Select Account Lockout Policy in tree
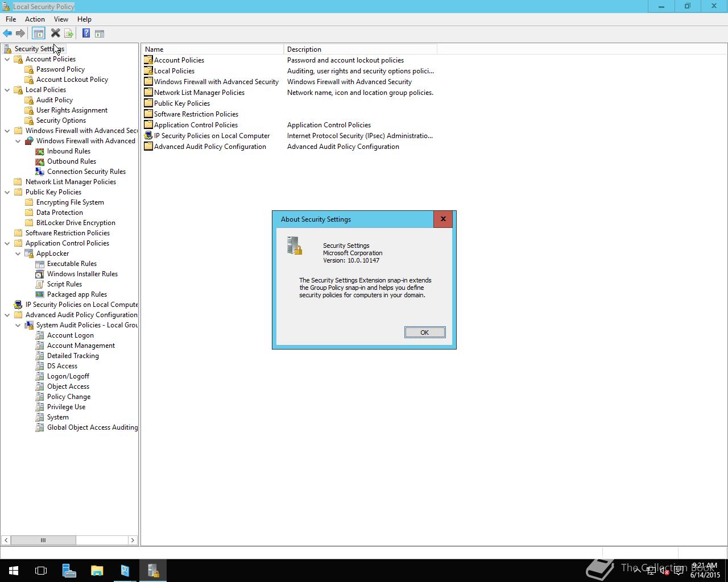The image size is (728, 582). (72, 80)
